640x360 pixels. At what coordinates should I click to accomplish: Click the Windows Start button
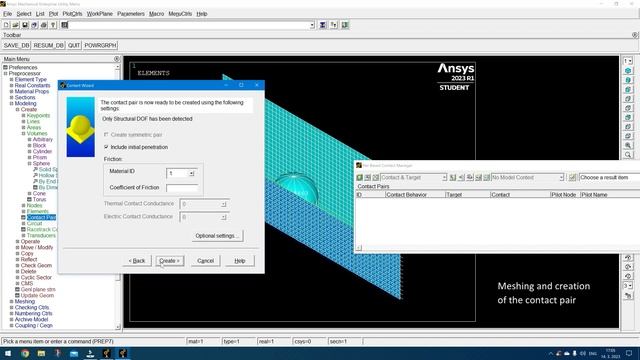click(x=8, y=353)
